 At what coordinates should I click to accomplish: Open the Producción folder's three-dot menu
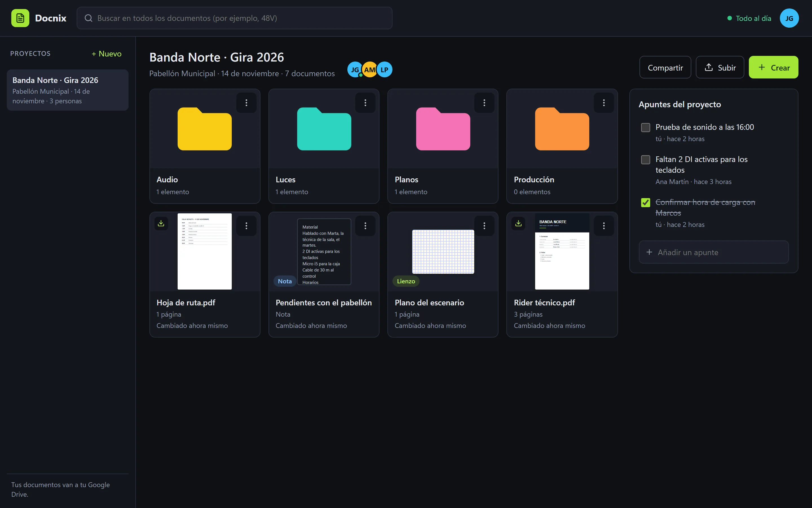coord(604,103)
